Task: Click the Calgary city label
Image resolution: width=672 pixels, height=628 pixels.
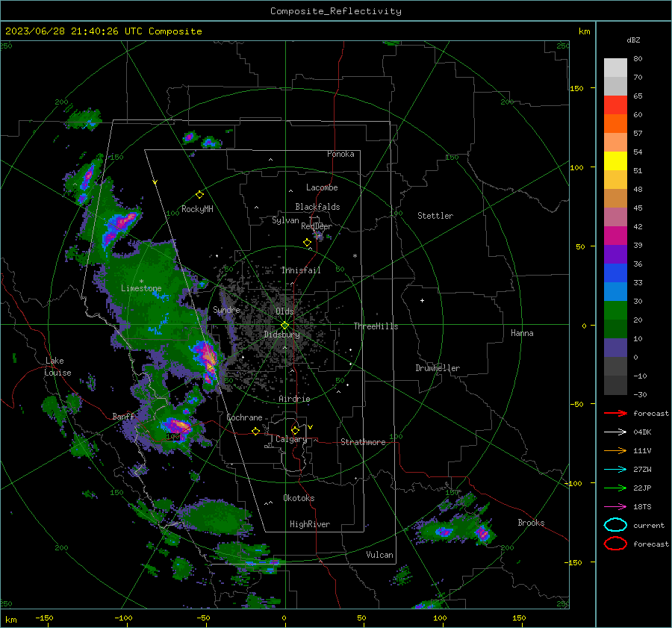Action: click(x=291, y=439)
